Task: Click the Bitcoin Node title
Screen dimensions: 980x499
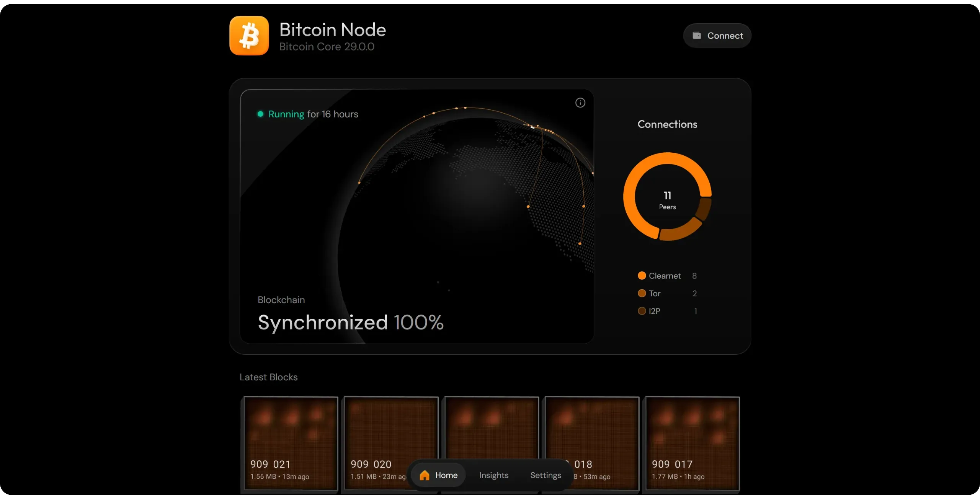Action: [x=333, y=29]
